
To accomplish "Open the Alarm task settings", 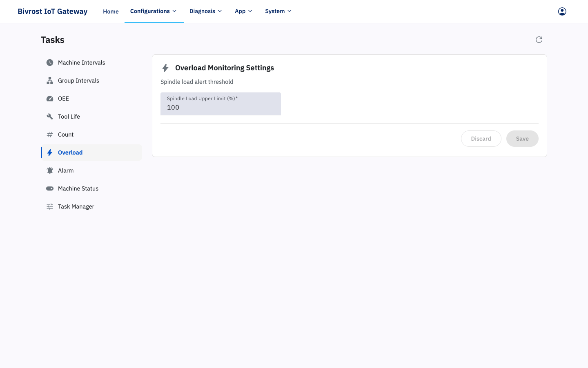I will (x=91, y=171).
